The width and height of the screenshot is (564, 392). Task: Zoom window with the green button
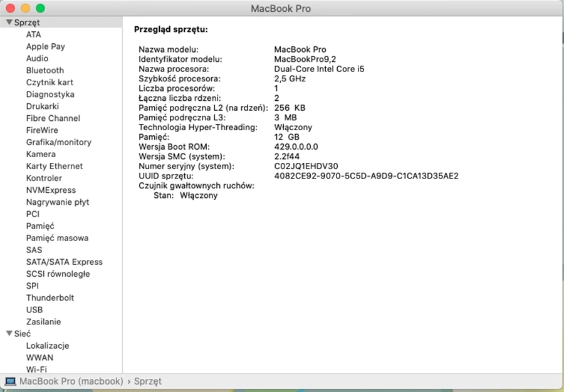(41, 8)
